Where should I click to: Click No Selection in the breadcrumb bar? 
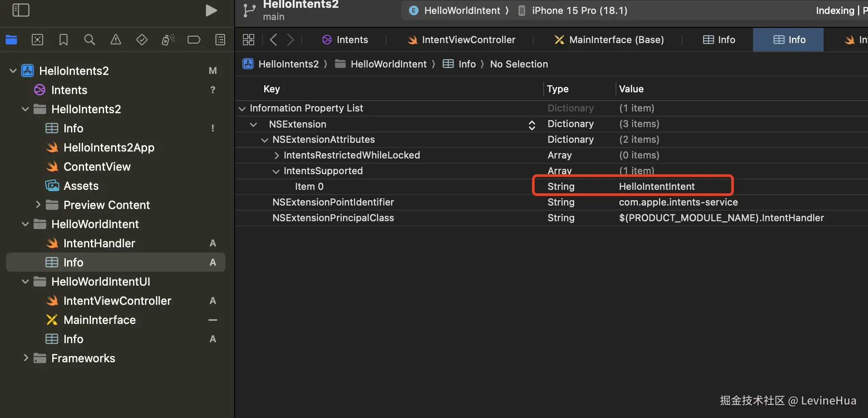(519, 64)
